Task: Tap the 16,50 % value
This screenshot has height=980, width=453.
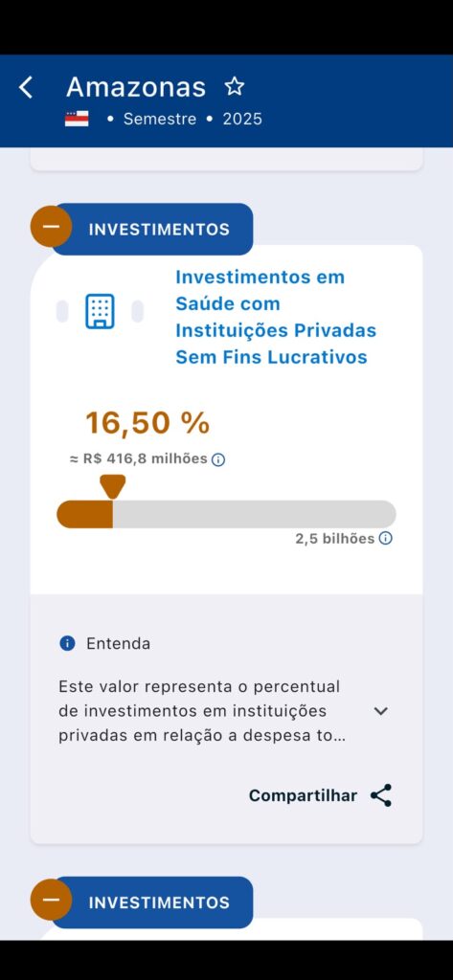Action: click(x=147, y=423)
